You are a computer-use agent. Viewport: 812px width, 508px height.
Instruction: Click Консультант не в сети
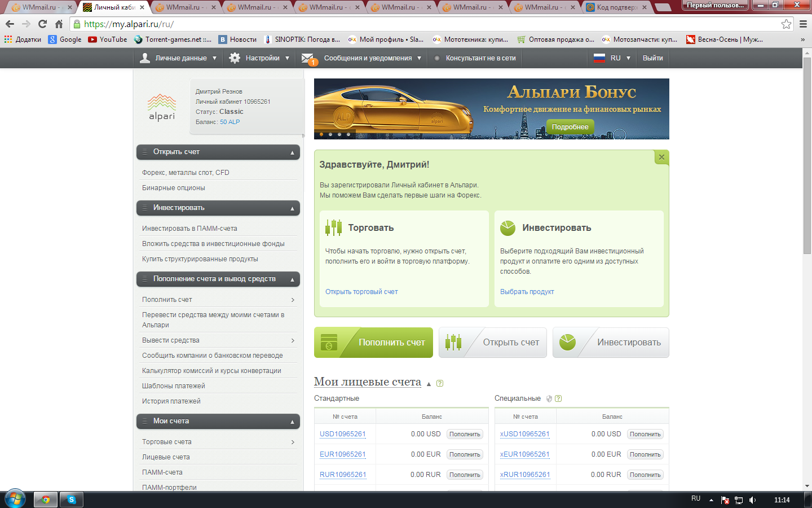click(x=480, y=58)
